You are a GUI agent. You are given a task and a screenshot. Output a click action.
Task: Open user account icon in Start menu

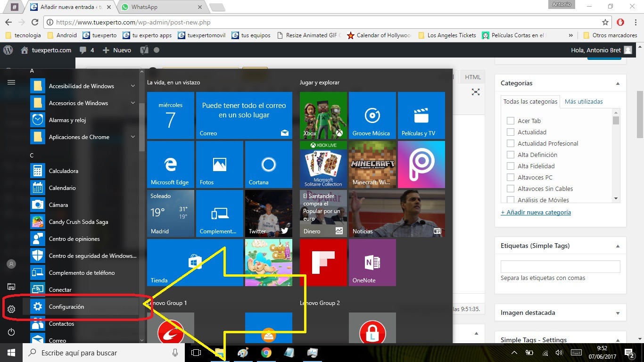click(x=11, y=264)
